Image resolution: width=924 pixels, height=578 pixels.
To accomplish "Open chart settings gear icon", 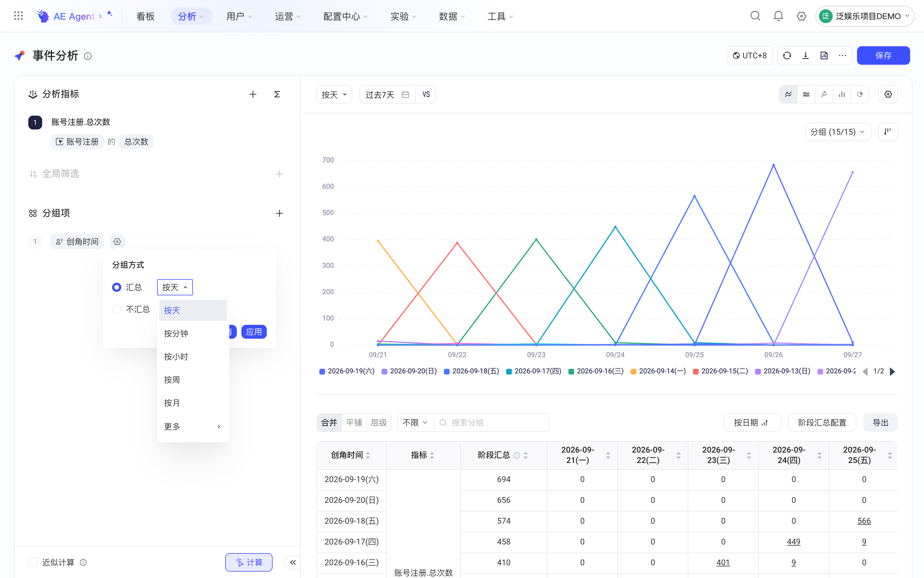I will coord(888,95).
